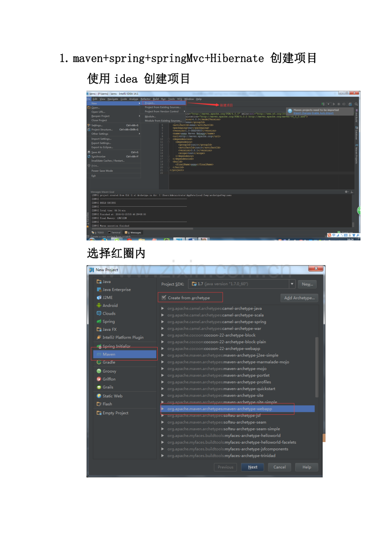
Task: Open Project Structure icon in IDEA toolbar
Action: pos(350,104)
